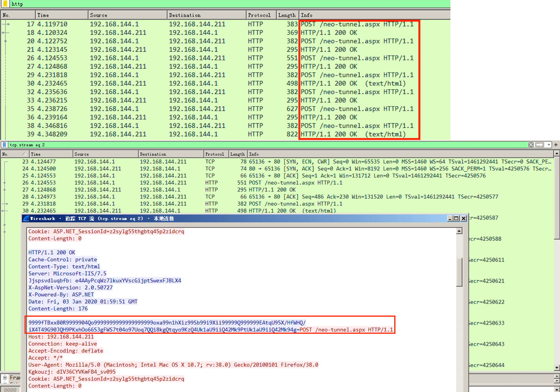Maximize the Follow TCP Stream window
560x392 pixels.
(x=456, y=219)
